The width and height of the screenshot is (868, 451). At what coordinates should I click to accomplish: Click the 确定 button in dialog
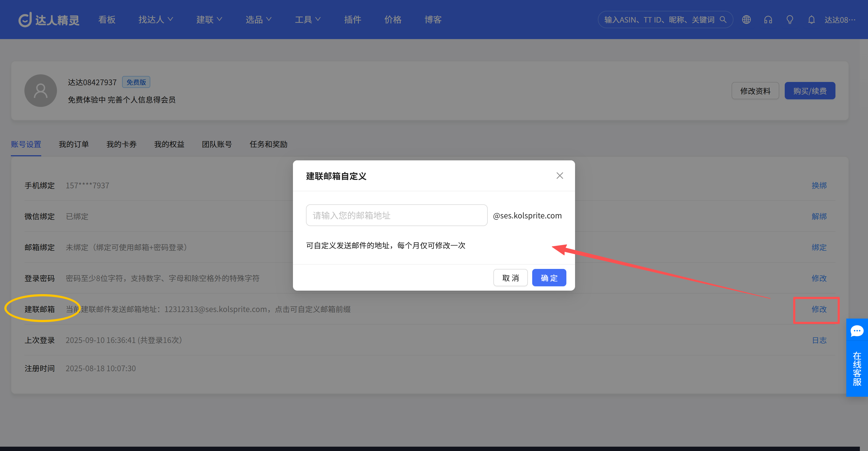(x=549, y=278)
